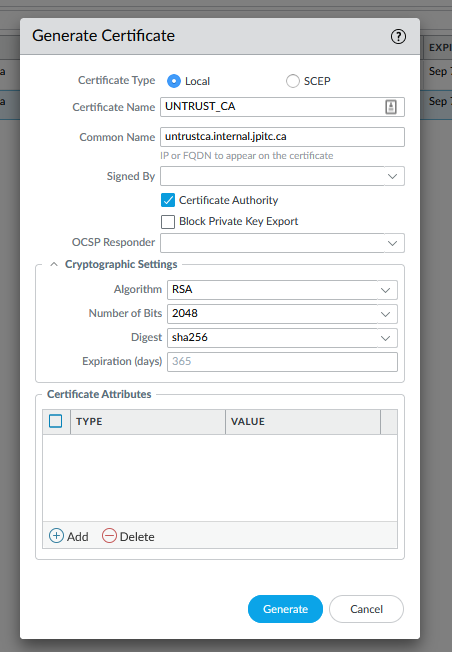Image resolution: width=452 pixels, height=652 pixels.
Task: Click the Cancel button
Action: coord(366,609)
